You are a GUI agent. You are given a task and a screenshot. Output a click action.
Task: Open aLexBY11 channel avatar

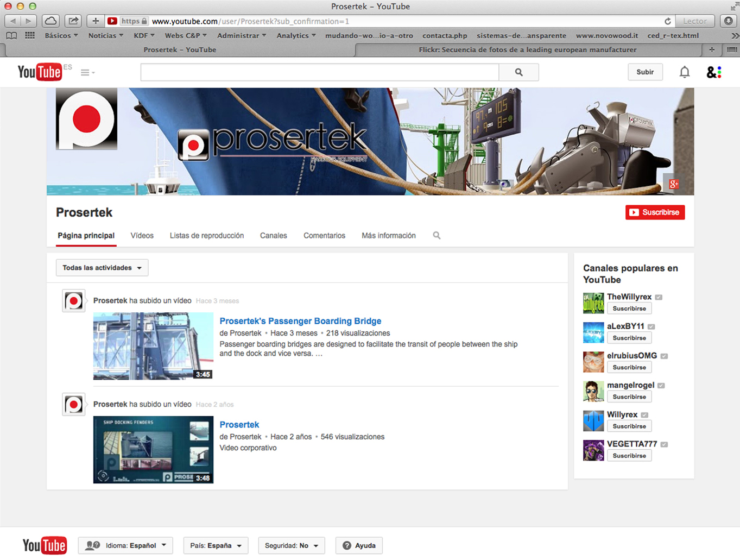coord(593,332)
